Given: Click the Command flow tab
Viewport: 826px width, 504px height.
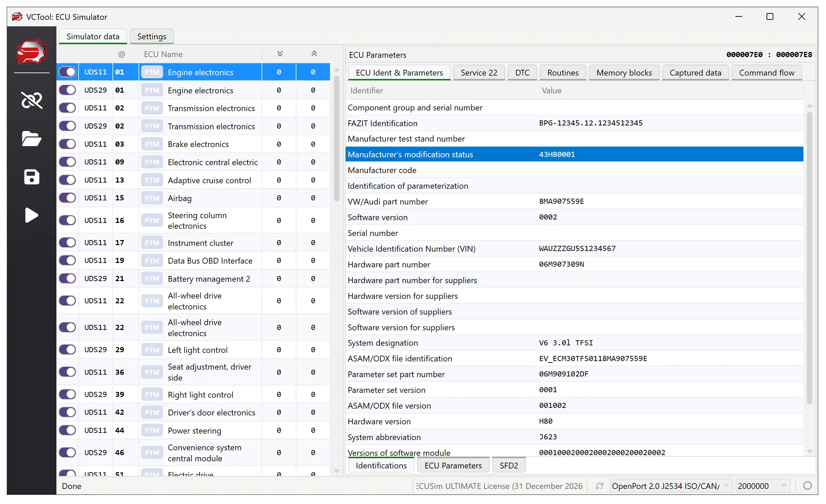Looking at the screenshot, I should click(766, 73).
